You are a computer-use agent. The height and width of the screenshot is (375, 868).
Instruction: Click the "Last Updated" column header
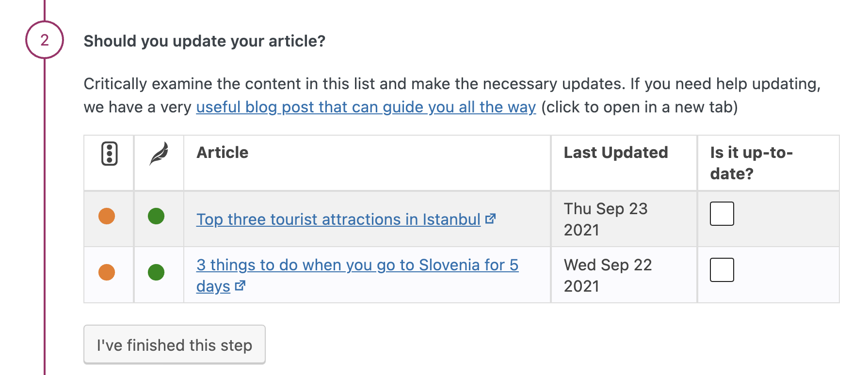pos(615,153)
